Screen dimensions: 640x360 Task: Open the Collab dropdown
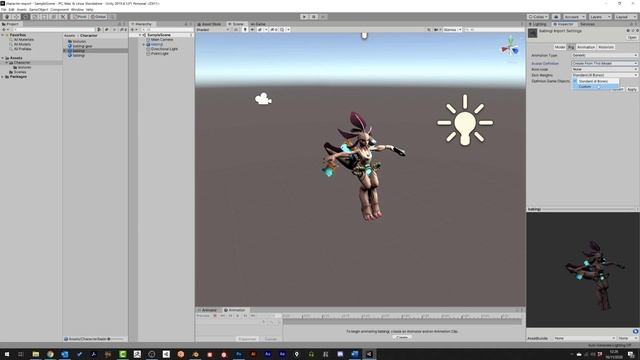tap(538, 17)
